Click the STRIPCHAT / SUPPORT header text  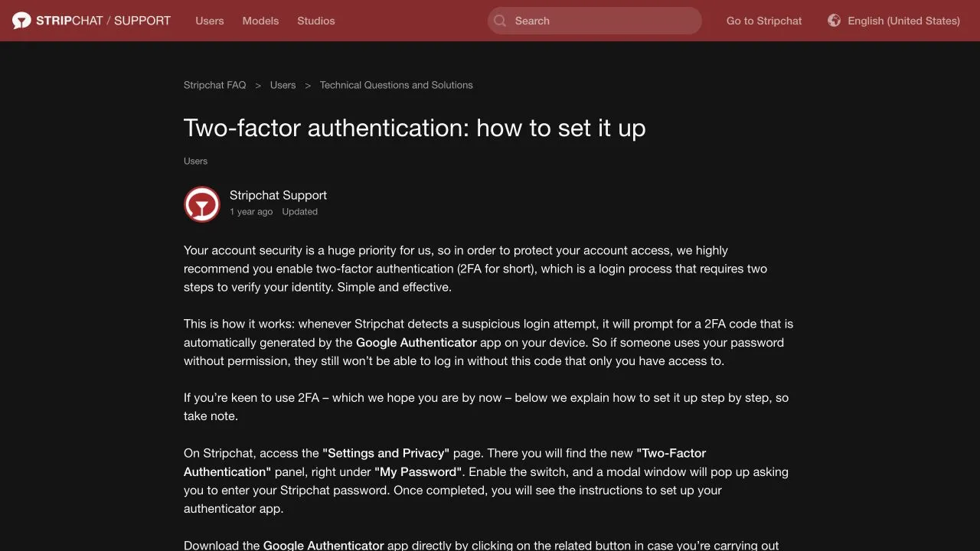coord(103,21)
